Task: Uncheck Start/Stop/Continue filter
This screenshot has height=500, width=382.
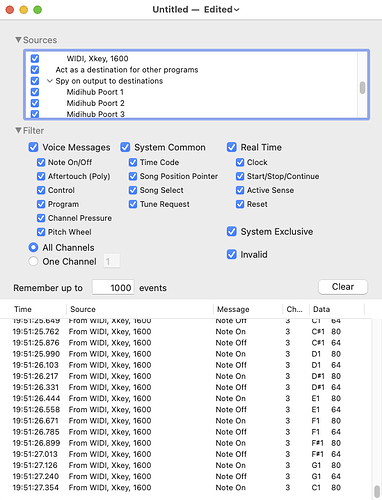Action: 240,176
